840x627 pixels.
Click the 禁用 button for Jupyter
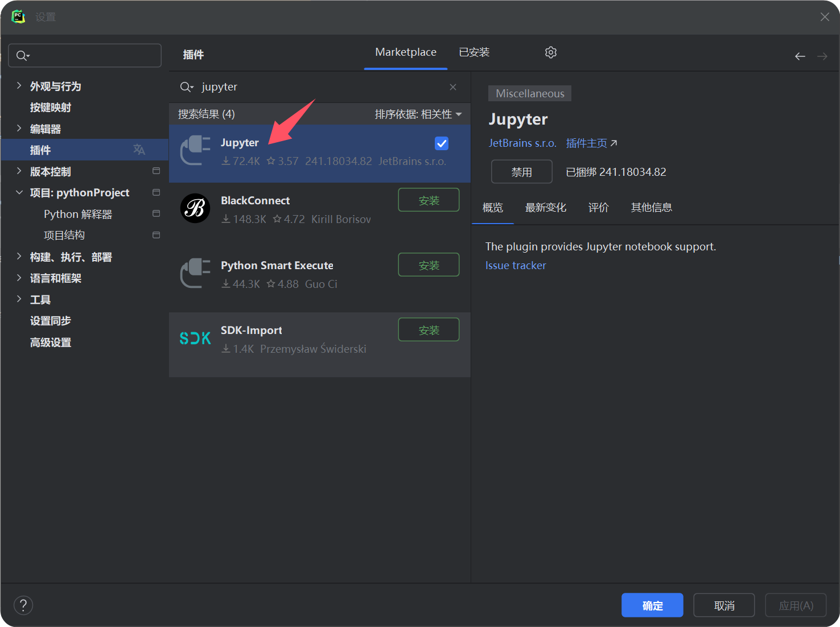point(522,172)
